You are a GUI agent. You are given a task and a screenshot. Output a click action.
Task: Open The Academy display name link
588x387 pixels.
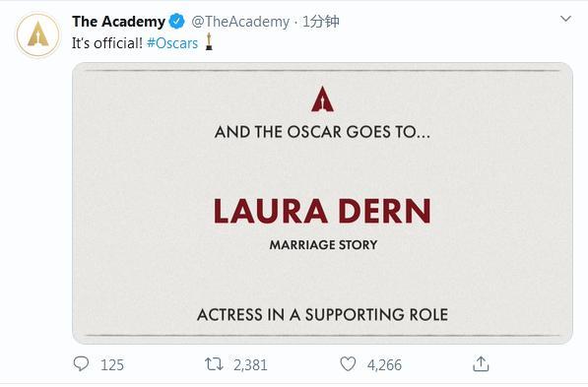[x=118, y=22]
